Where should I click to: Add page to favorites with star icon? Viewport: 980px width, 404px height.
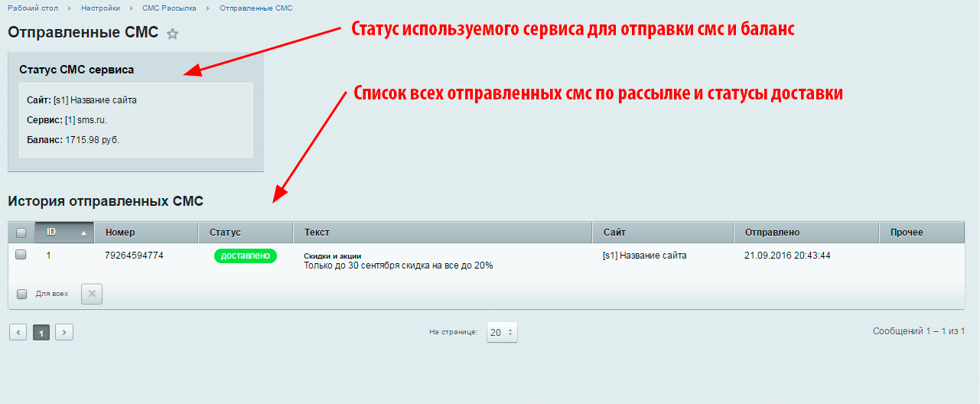(172, 34)
